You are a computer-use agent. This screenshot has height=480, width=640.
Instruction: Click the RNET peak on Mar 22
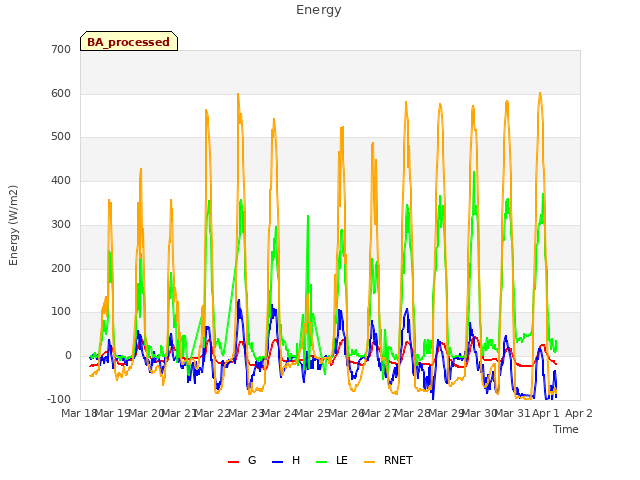point(238,94)
